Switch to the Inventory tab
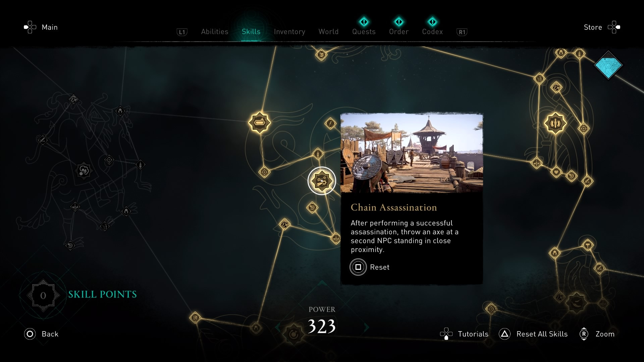This screenshot has height=362, width=644. (289, 32)
